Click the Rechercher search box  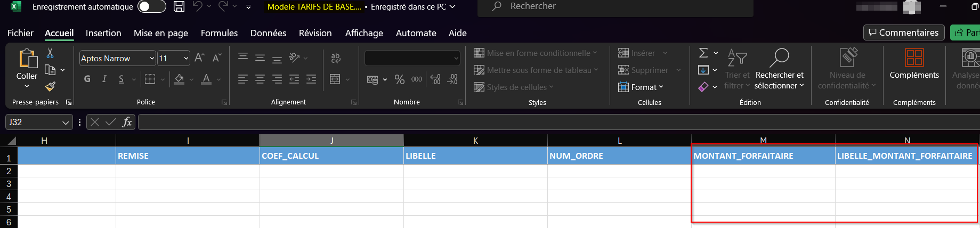coord(615,6)
